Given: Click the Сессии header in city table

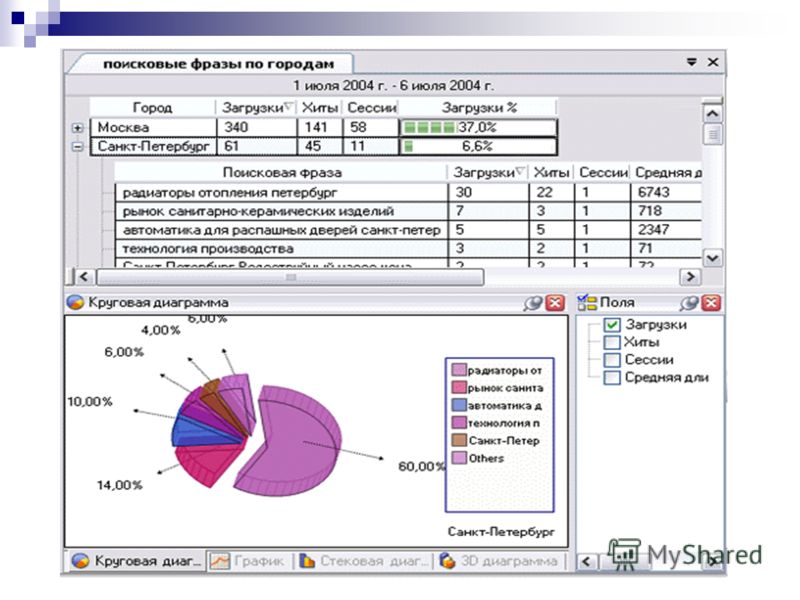Looking at the screenshot, I should pos(371,108).
